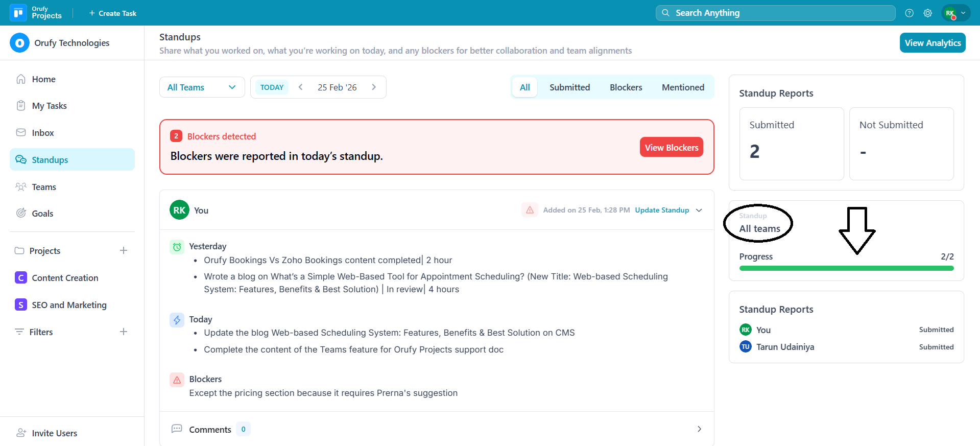980x446 pixels.
Task: Open the RK user profile dropdown
Action: pos(955,13)
